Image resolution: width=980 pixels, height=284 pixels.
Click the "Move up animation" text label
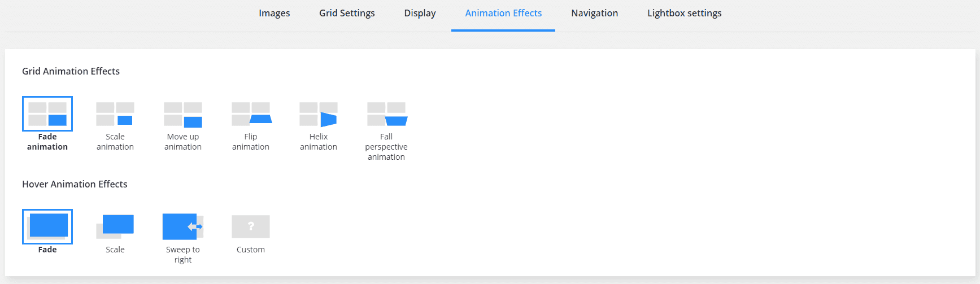point(183,142)
